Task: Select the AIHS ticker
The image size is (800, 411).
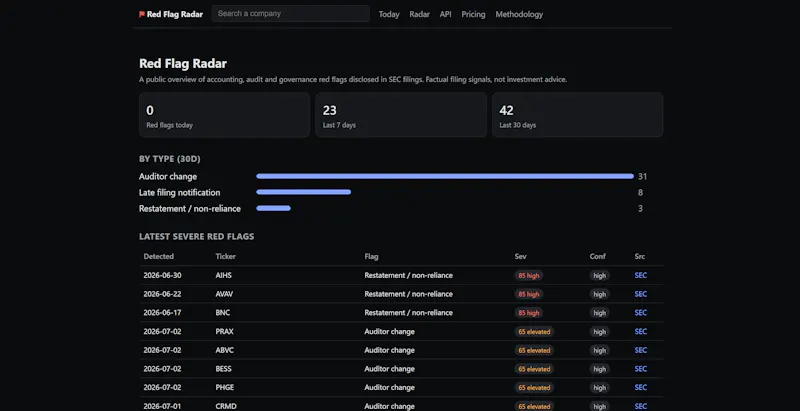Action: tap(223, 275)
